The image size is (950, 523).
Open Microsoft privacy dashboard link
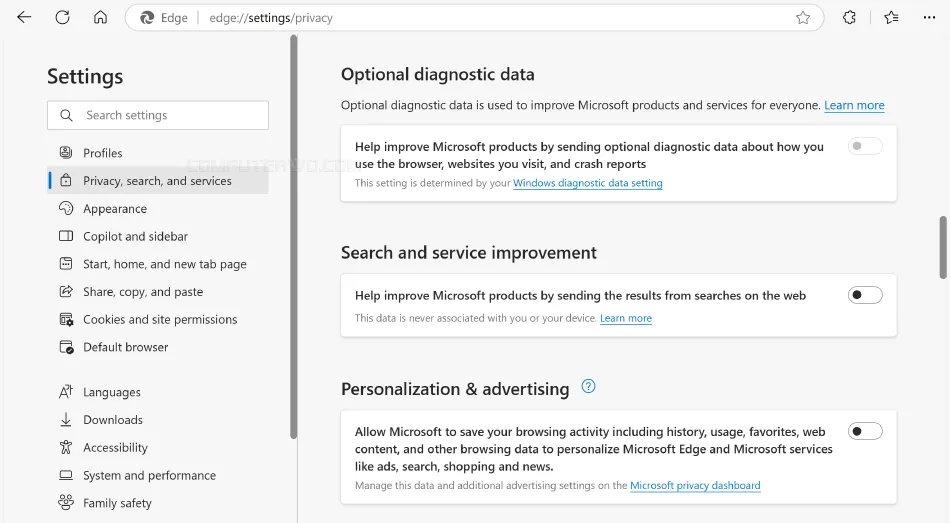695,486
